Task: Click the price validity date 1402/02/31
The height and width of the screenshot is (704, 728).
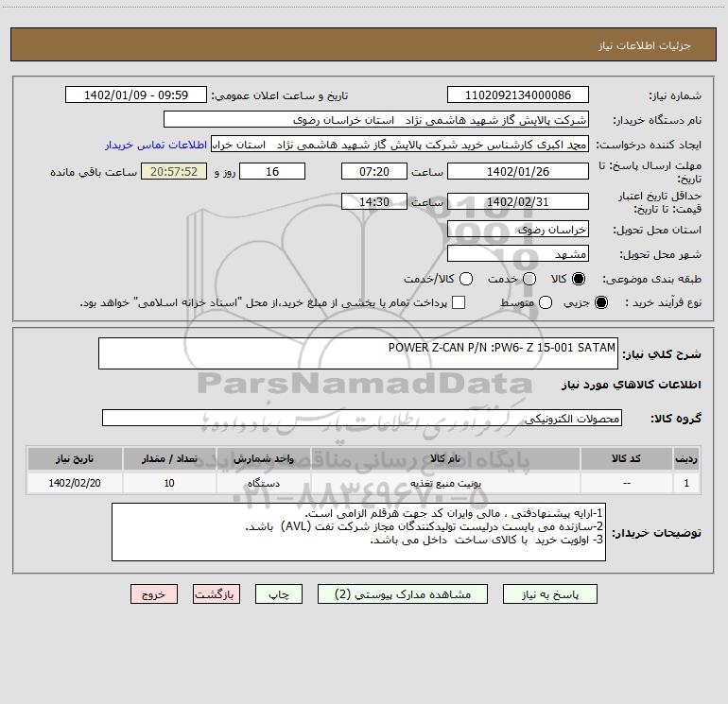Action: [518, 201]
